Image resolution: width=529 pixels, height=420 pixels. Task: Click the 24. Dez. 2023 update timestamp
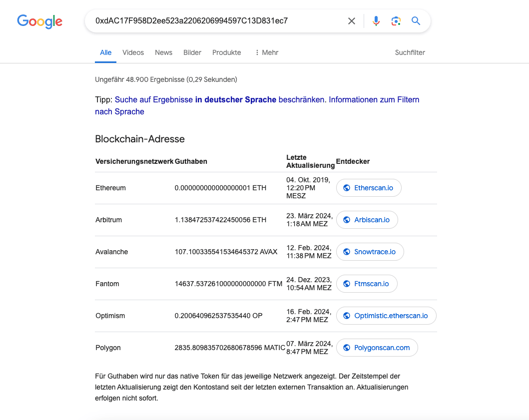(309, 284)
